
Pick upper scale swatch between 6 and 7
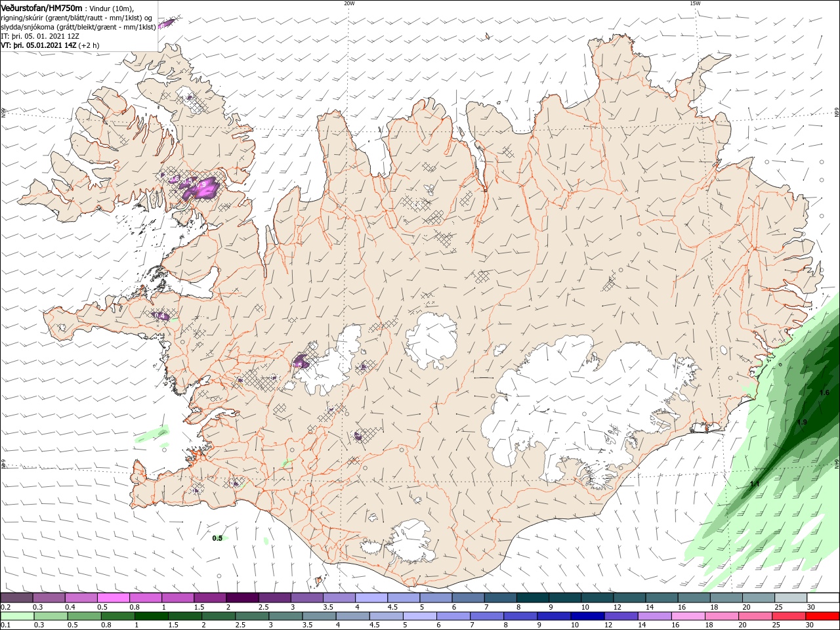(x=468, y=598)
